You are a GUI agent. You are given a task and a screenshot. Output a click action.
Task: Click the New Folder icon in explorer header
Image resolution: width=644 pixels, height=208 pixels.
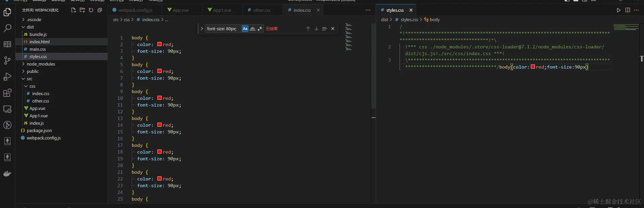click(x=82, y=10)
